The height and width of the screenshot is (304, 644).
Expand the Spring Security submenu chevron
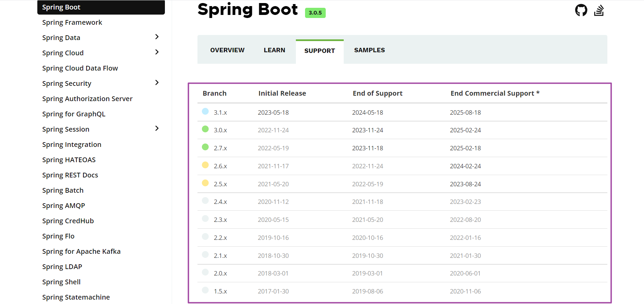pyautogui.click(x=157, y=82)
